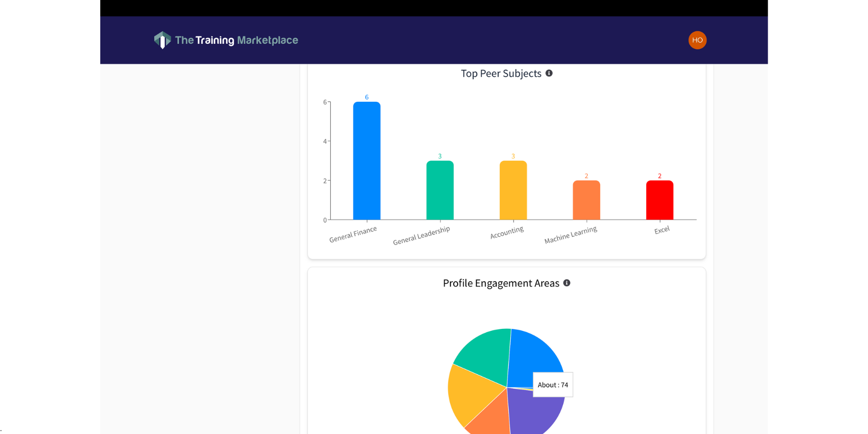Click the Top Peer Subjects chart title

(x=501, y=73)
